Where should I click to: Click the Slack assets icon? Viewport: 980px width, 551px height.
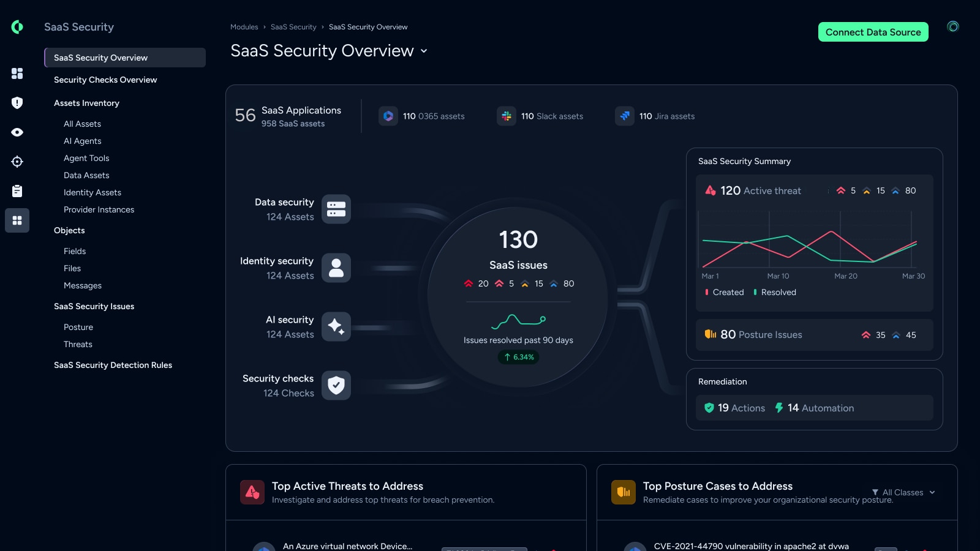pos(507,116)
